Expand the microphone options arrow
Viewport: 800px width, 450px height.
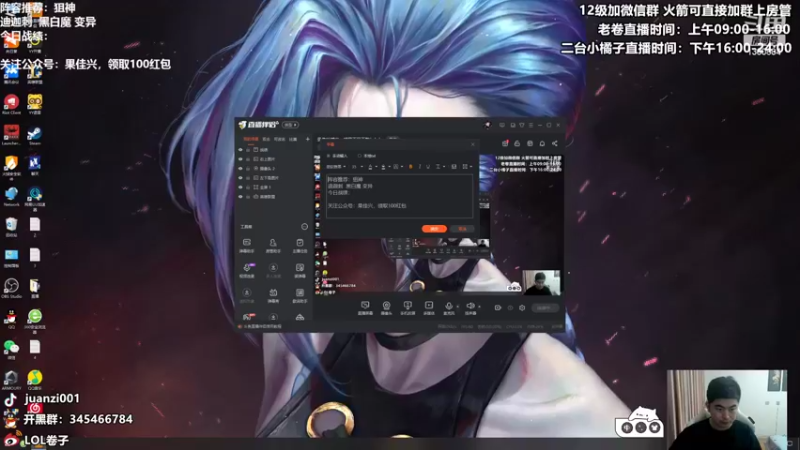coord(458,307)
